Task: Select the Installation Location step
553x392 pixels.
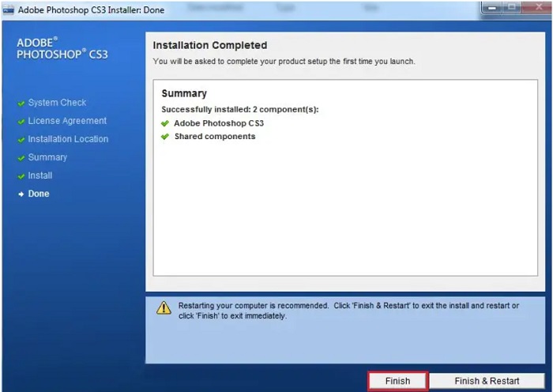Action: pyautogui.click(x=68, y=139)
